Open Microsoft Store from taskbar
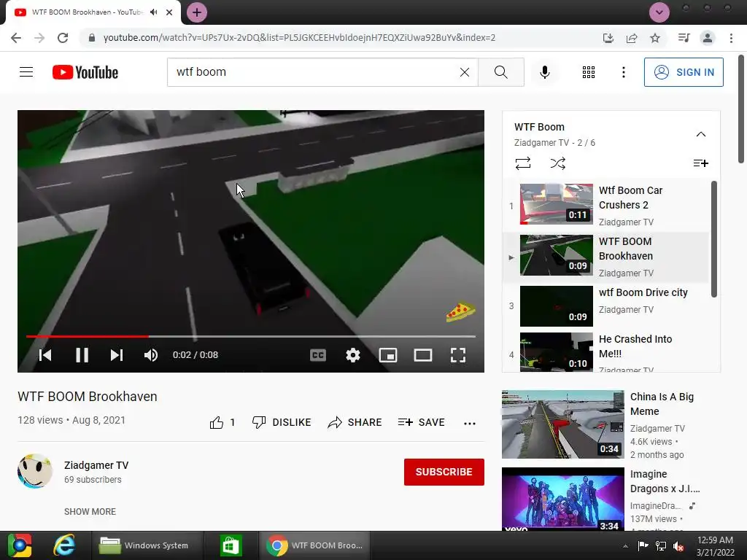This screenshot has width=747, height=560. [231, 545]
